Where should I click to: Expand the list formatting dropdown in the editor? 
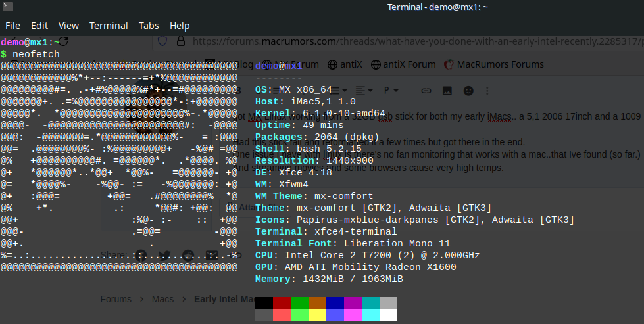click(x=339, y=91)
